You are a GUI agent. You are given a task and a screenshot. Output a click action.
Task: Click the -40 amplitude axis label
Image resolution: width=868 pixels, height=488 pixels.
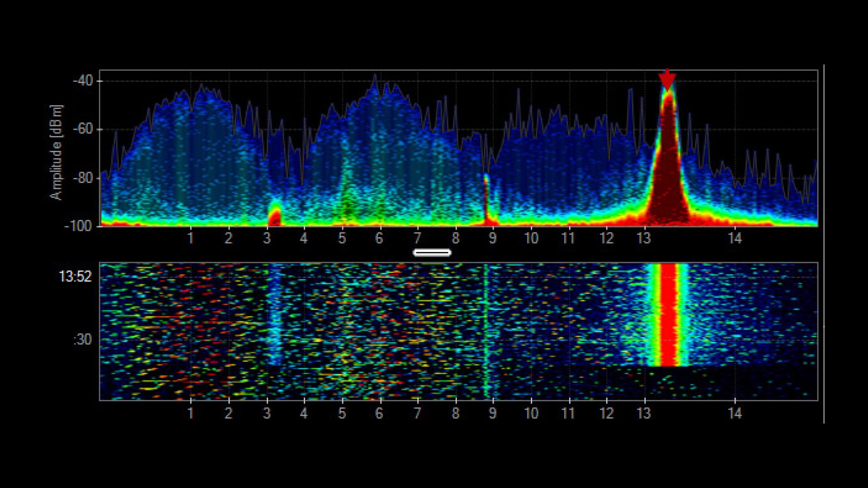tap(82, 81)
